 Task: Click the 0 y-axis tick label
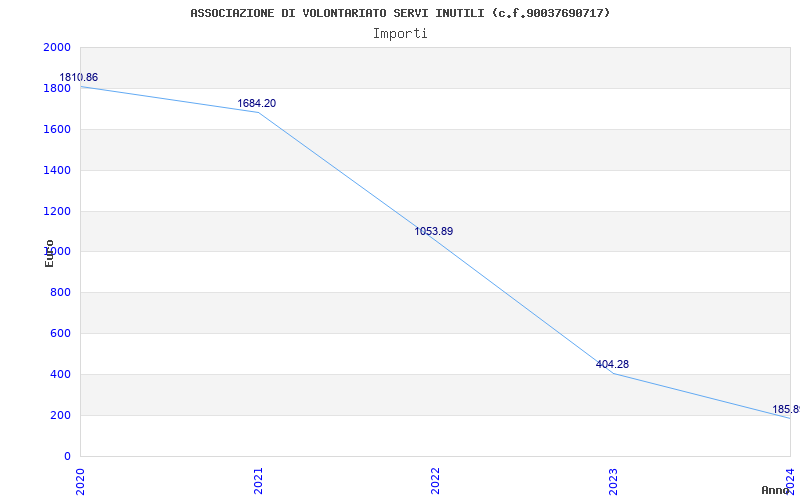coord(67,456)
